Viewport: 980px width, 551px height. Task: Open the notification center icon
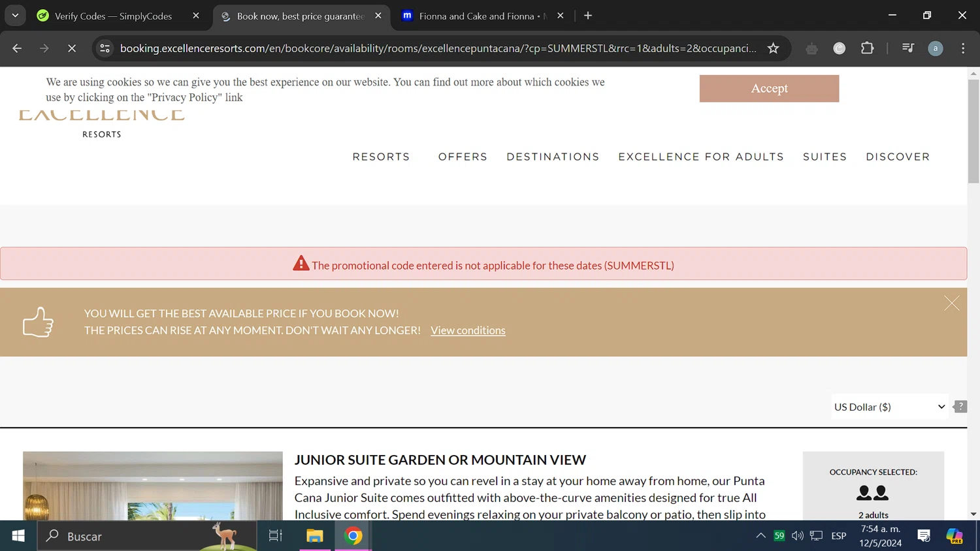tap(924, 536)
